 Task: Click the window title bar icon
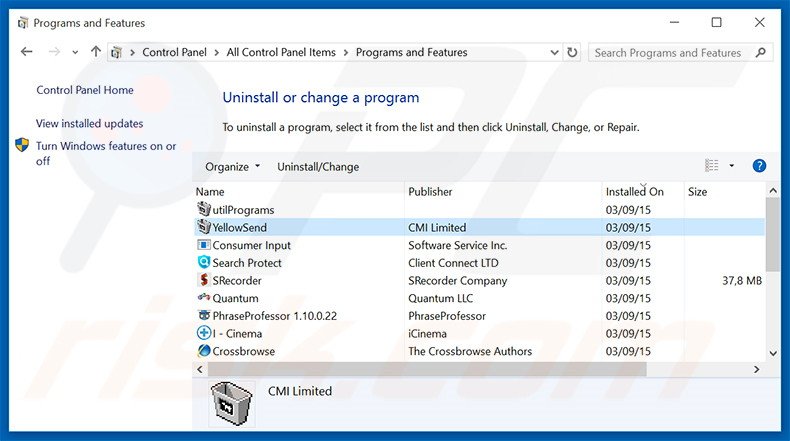(x=23, y=23)
